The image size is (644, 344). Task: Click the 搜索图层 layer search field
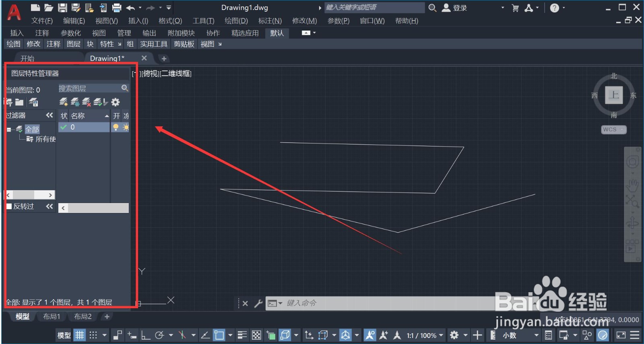coord(89,88)
